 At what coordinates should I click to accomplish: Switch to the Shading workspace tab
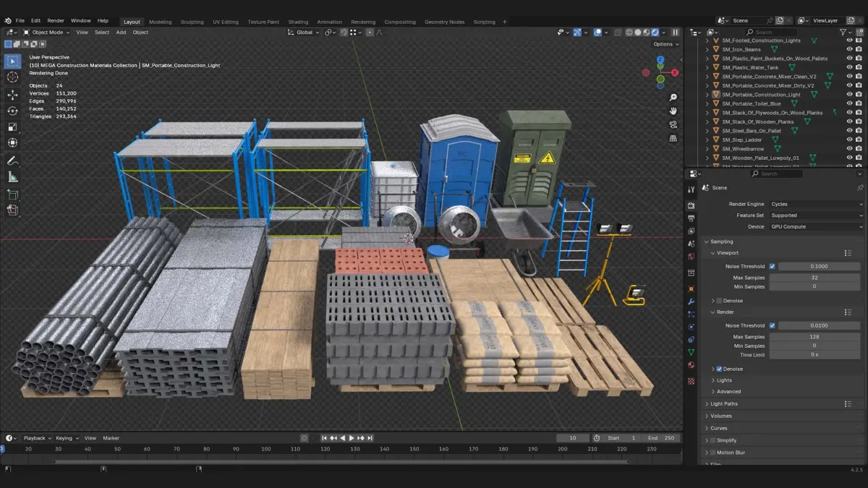pyautogui.click(x=298, y=22)
